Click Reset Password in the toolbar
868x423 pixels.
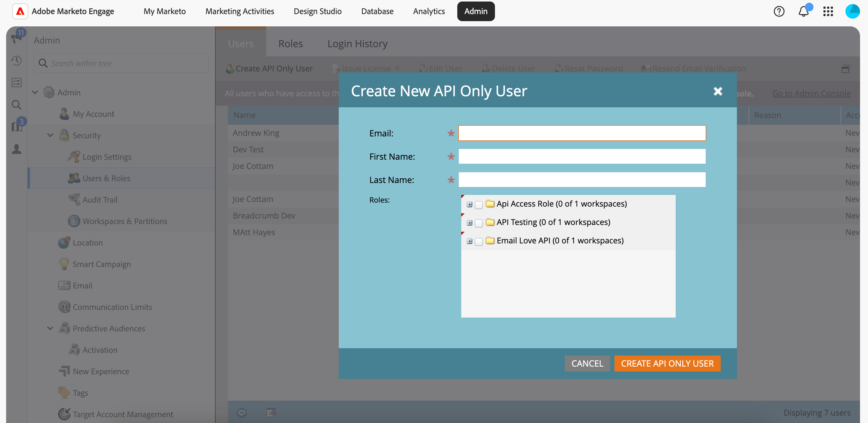(589, 68)
